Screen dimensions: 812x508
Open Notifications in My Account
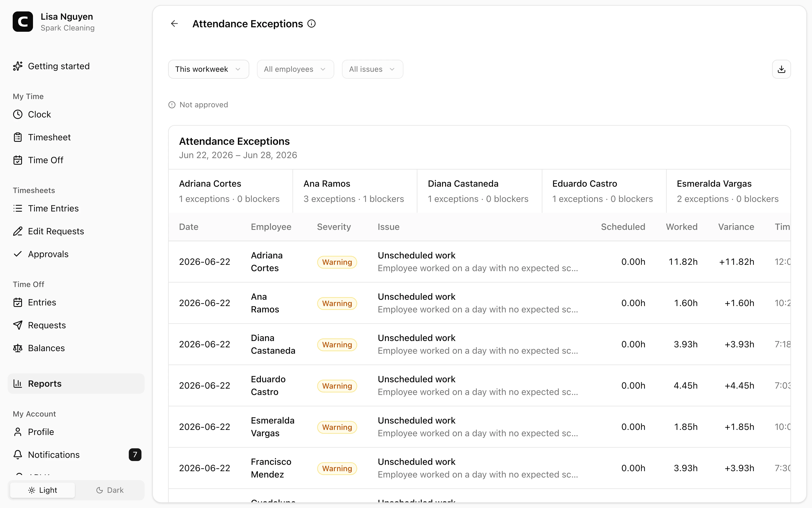point(76,455)
